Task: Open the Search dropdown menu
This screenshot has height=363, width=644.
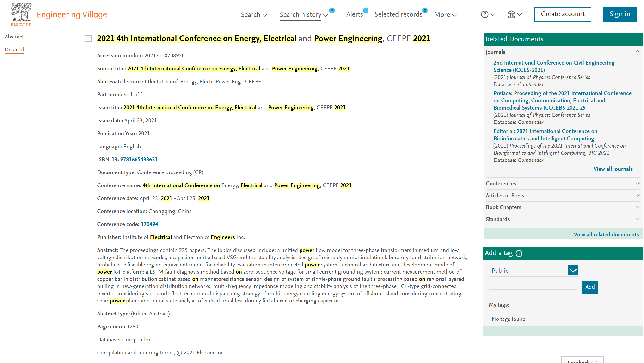Action: (254, 14)
